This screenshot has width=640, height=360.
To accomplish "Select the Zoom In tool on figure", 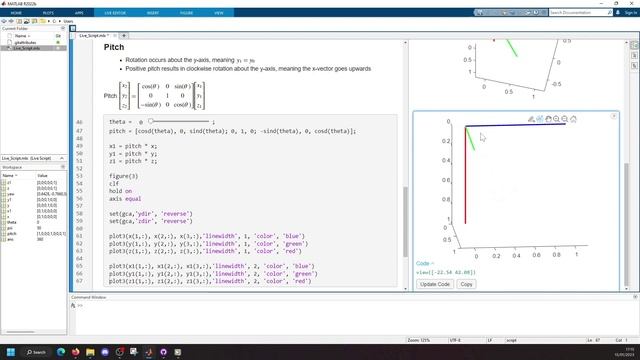I will 556,119.
